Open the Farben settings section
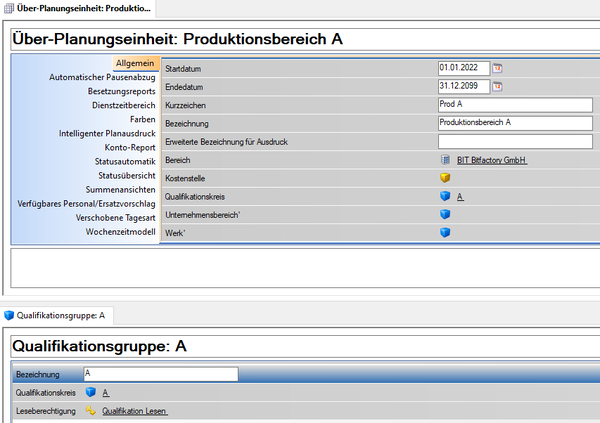The width and height of the screenshot is (600, 423). (x=142, y=119)
